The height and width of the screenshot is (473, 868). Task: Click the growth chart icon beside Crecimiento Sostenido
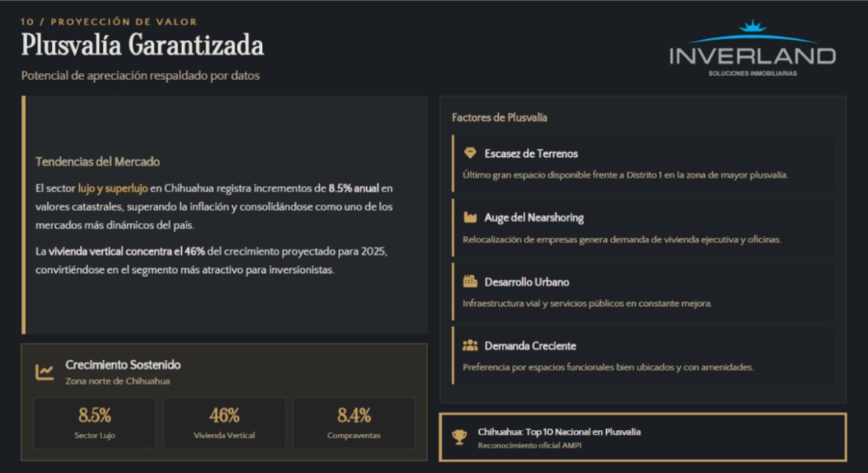coord(45,372)
